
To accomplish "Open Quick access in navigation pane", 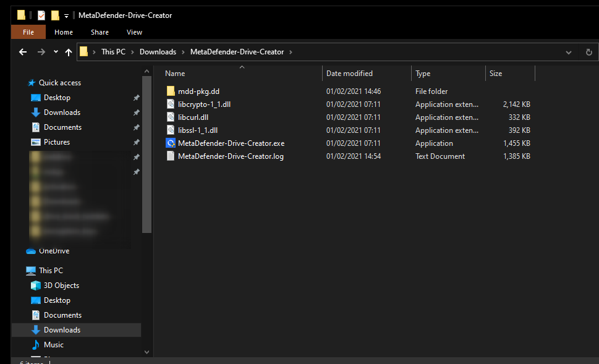I will [59, 82].
